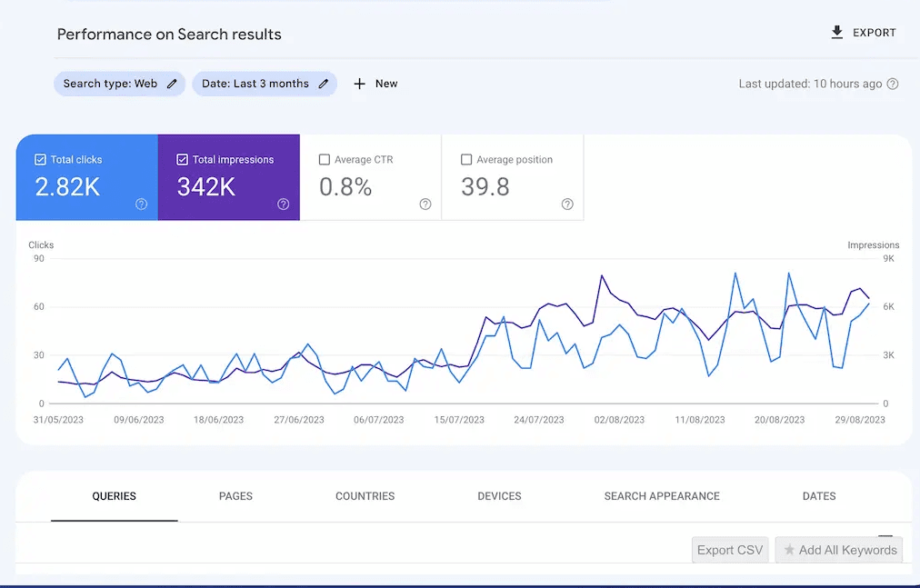Open the Average position help icon
The width and height of the screenshot is (920, 588).
567,204
